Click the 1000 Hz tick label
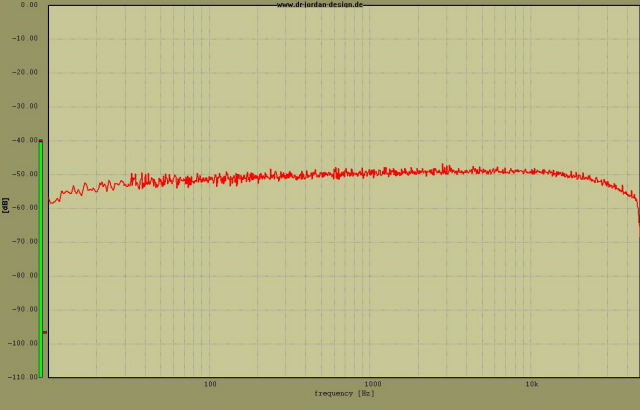The height and width of the screenshot is (410, 640). (373, 384)
